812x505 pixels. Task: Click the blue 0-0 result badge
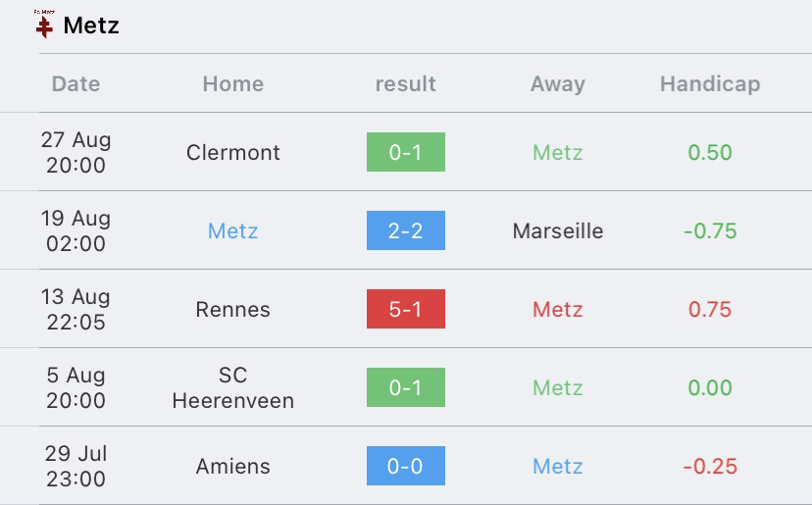406,466
